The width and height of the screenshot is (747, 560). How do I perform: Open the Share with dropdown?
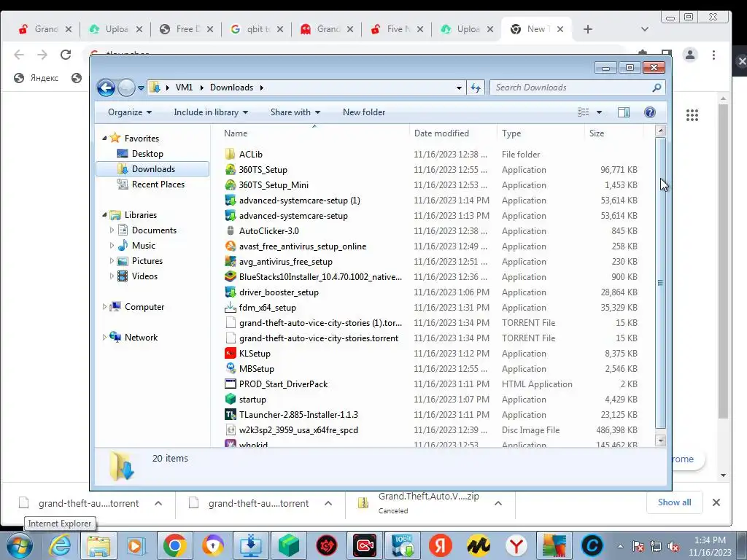click(x=295, y=112)
